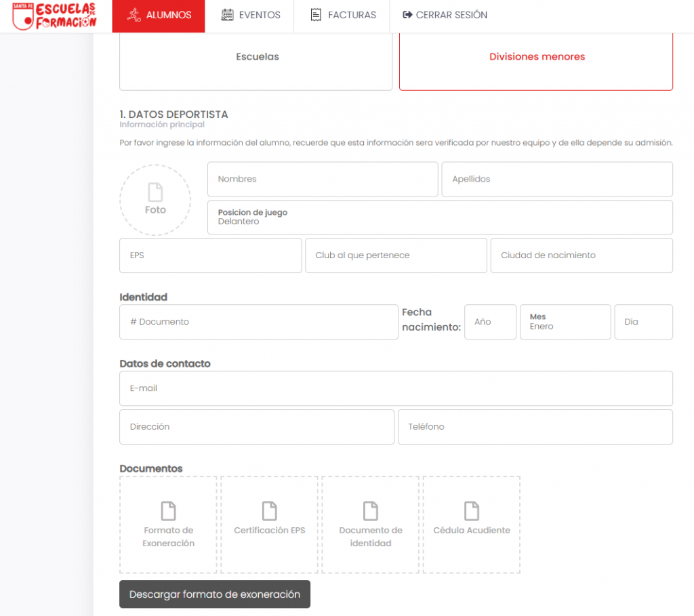This screenshot has width=694, height=616.
Task: Click the E-mail contact field
Action: coord(396,388)
